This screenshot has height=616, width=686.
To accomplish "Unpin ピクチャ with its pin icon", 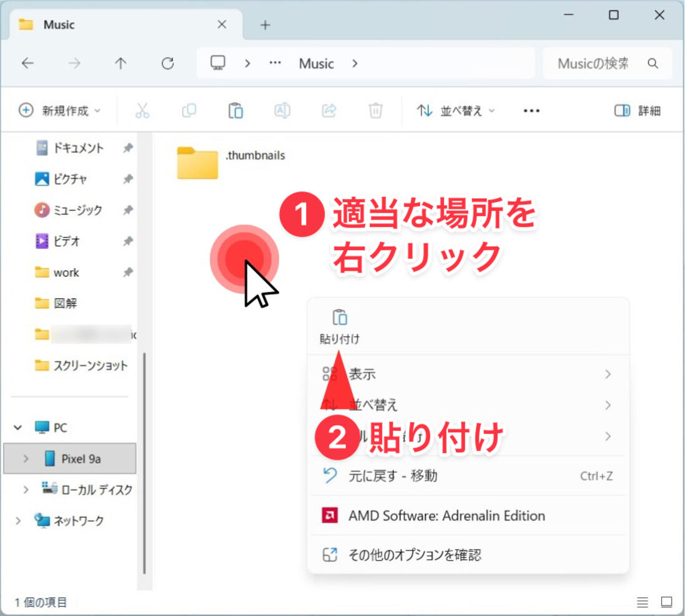I will pyautogui.click(x=128, y=179).
